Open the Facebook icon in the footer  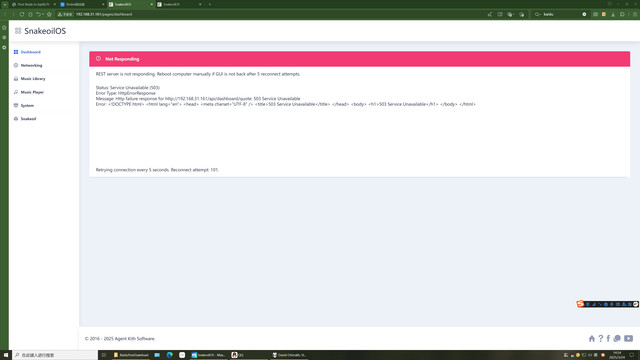pyautogui.click(x=608, y=338)
